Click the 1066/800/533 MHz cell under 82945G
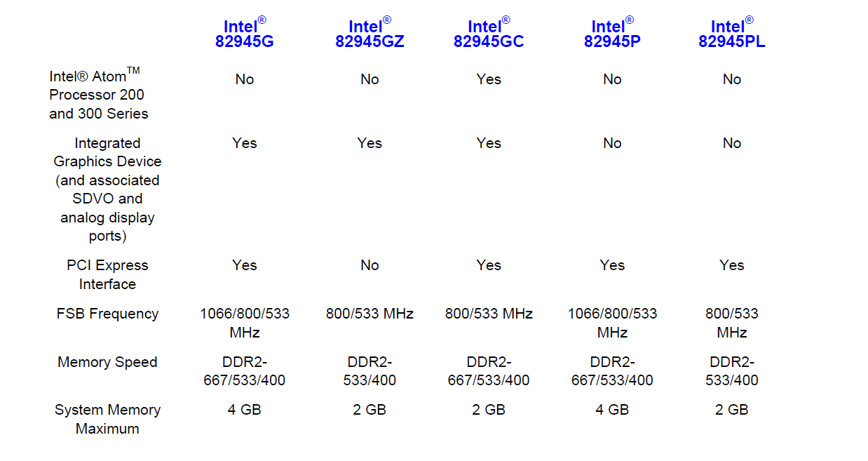 244,323
